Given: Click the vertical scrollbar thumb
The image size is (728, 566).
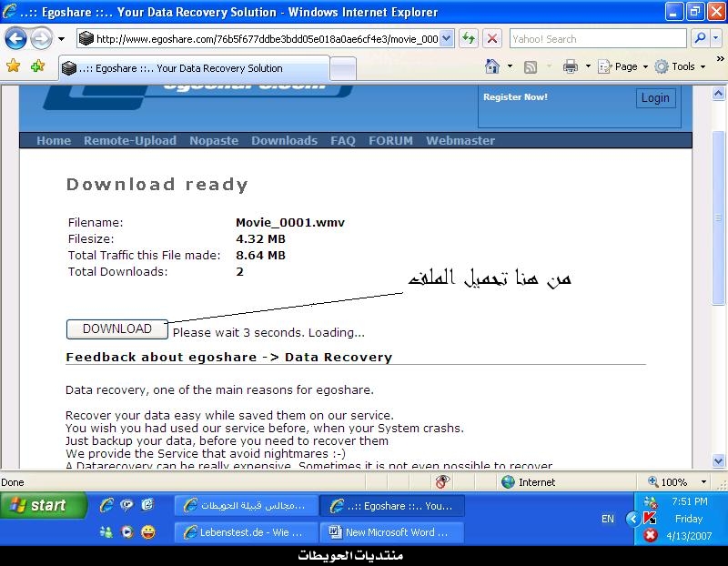Looking at the screenshot, I should coord(718,217).
